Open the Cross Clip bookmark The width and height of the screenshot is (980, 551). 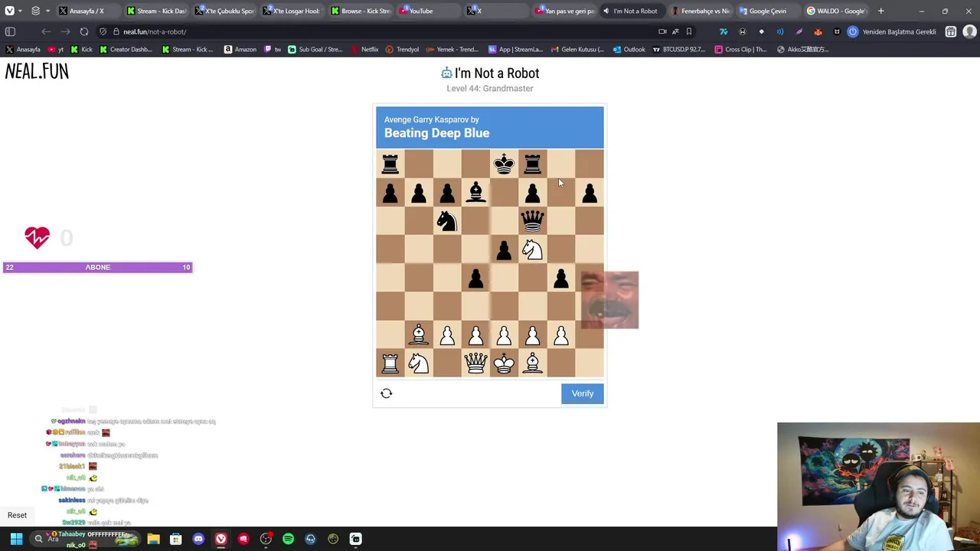pos(740,49)
